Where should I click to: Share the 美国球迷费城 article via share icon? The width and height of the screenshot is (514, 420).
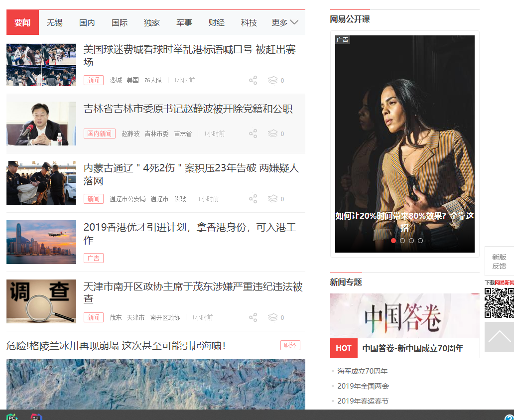click(253, 80)
